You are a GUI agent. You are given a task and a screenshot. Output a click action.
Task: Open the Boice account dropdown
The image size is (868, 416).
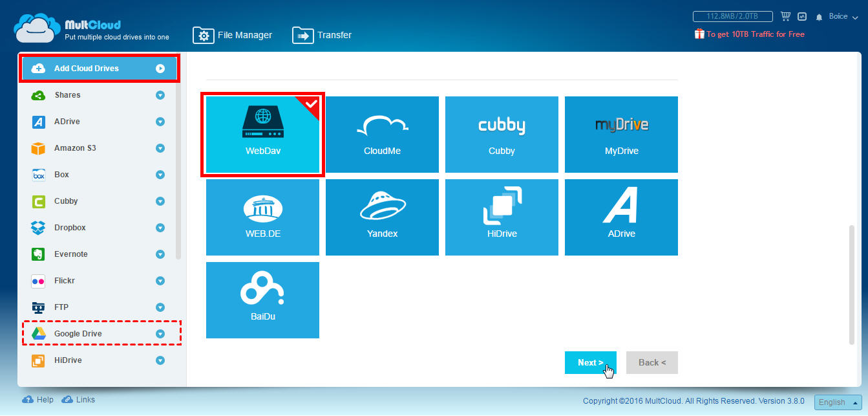point(838,16)
